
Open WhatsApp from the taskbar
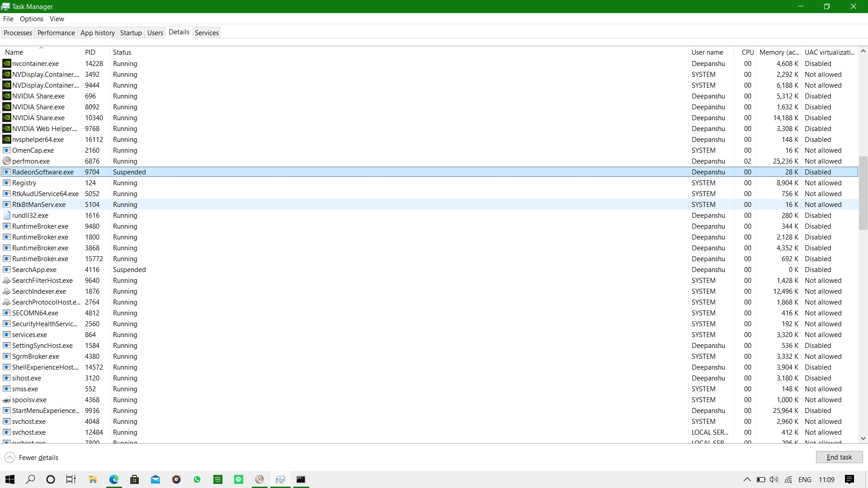pyautogui.click(x=197, y=479)
